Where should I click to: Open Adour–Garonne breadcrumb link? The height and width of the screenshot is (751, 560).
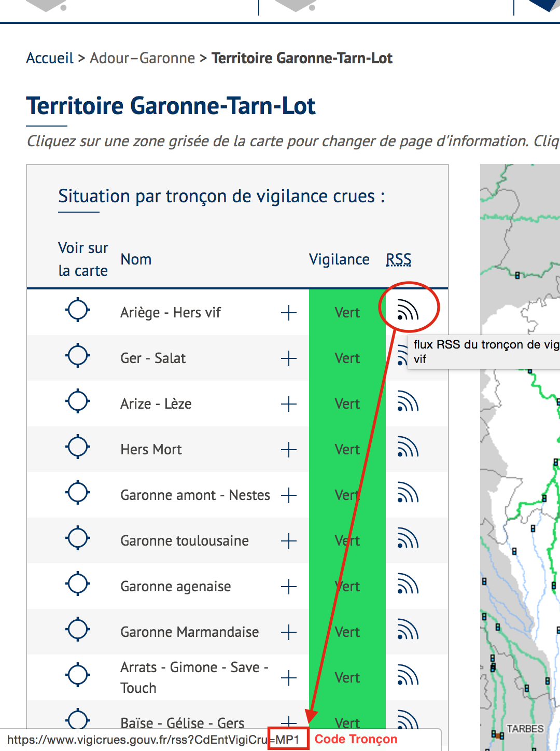[x=142, y=58]
